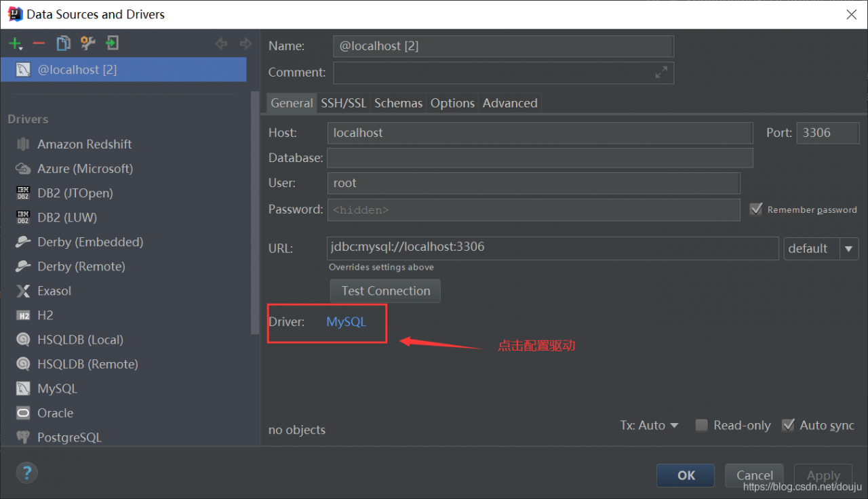
Task: Click the @localhost [2] data source icon
Action: point(23,70)
